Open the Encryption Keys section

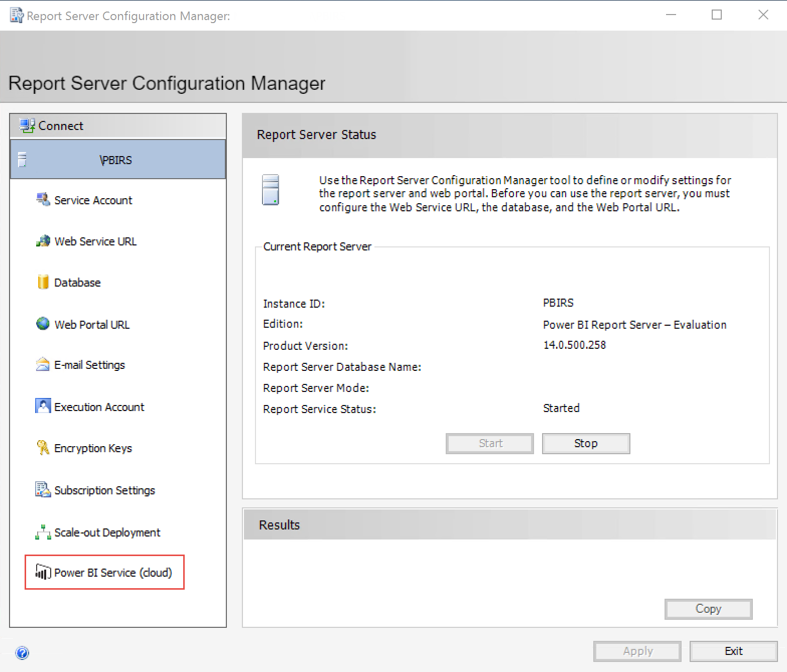click(x=93, y=448)
